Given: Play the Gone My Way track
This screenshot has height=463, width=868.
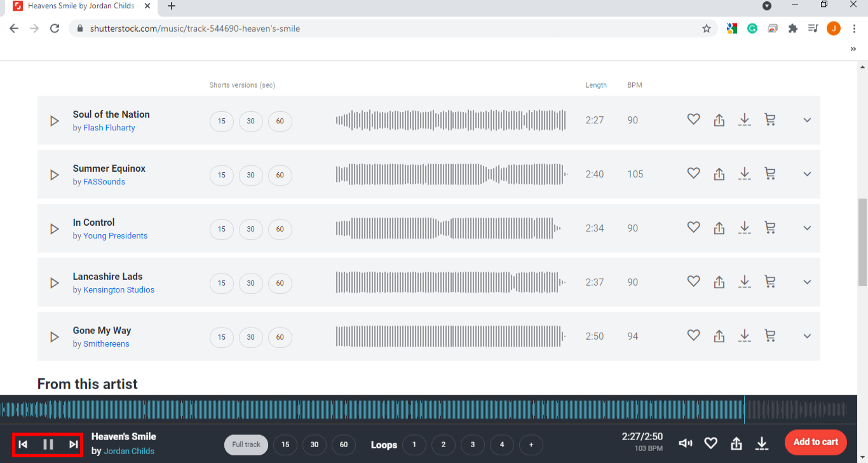Looking at the screenshot, I should [55, 337].
